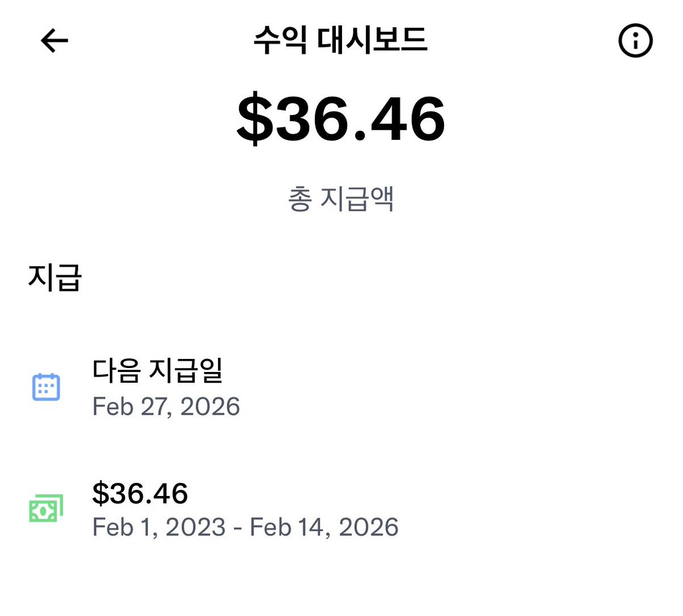Open the small $36.46 payout amount
The image size is (683, 616).
[140, 493]
